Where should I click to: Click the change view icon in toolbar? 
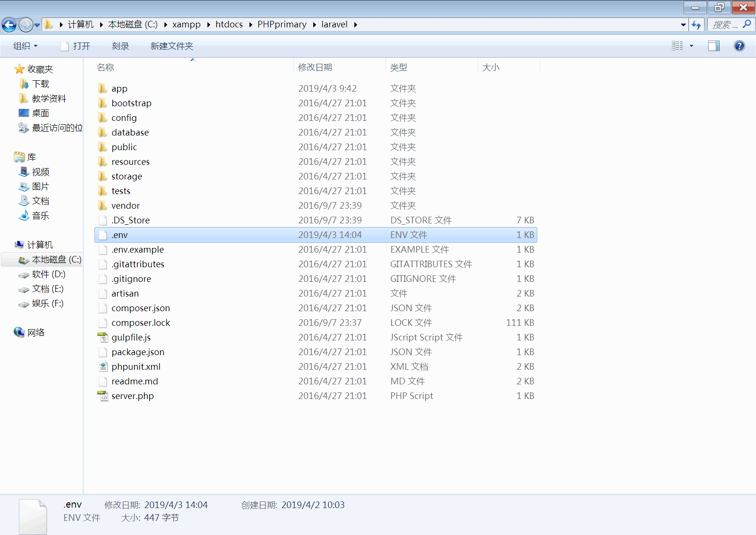(x=678, y=46)
